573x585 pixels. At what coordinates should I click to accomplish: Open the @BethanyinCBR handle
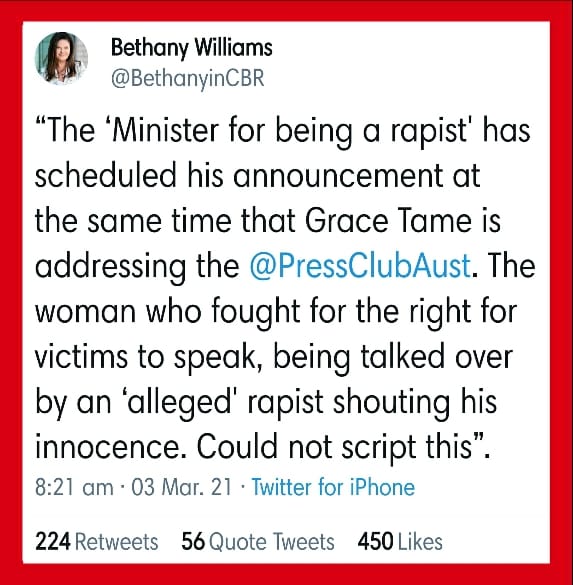(x=188, y=79)
